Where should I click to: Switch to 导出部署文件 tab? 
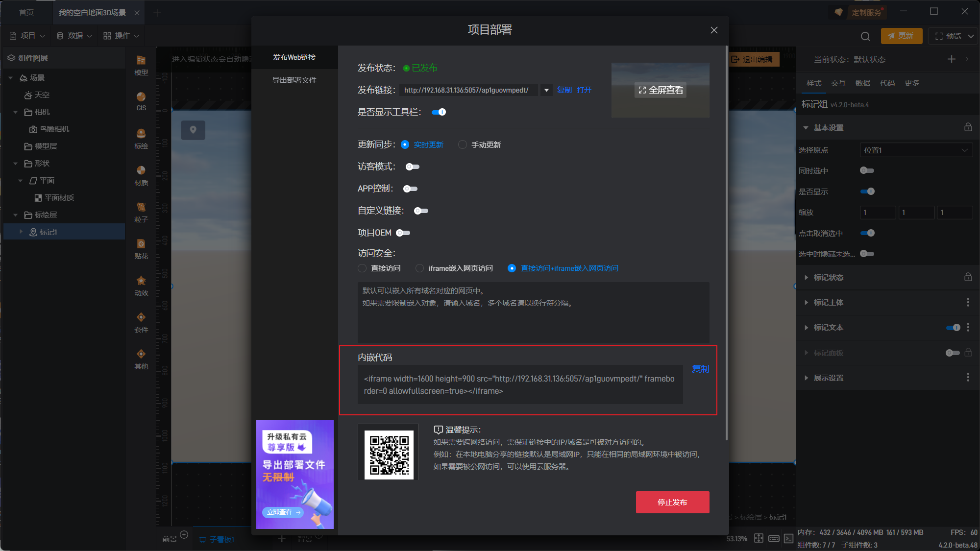[x=294, y=80]
